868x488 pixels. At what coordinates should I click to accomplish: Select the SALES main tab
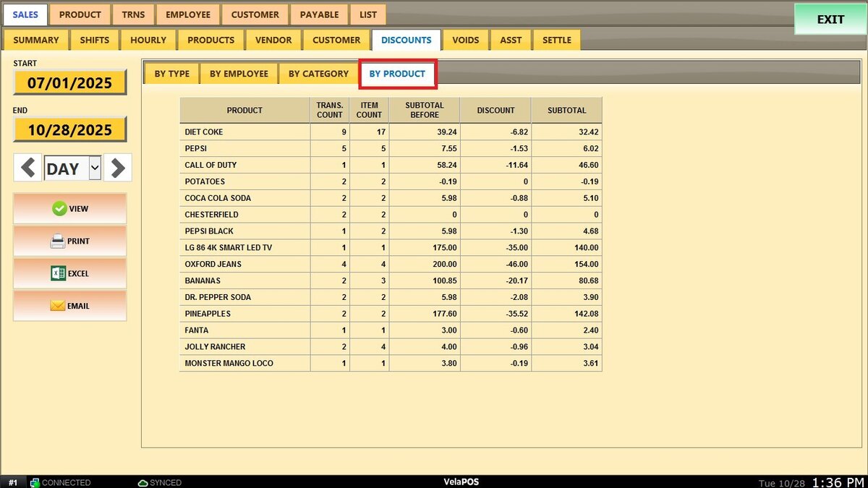pyautogui.click(x=25, y=14)
